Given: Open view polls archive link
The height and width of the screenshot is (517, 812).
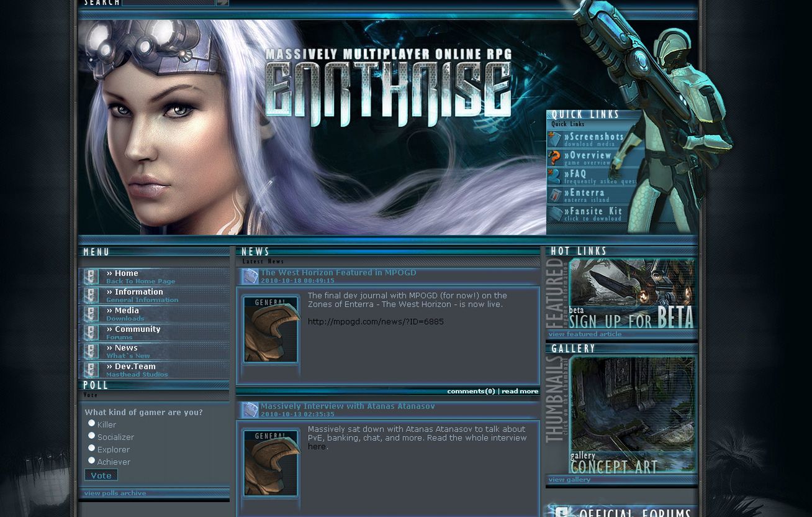Looking at the screenshot, I should [x=115, y=493].
